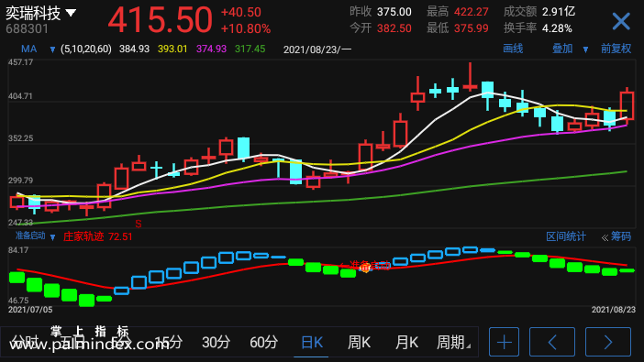Go to previous with left arrow button
This screenshot has height=362, width=644.
click(552, 342)
